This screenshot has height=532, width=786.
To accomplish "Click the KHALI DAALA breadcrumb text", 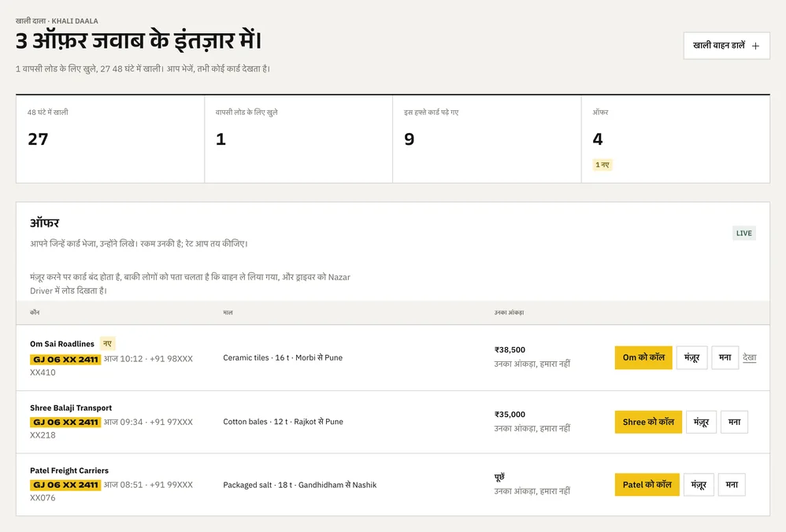I will [75, 21].
